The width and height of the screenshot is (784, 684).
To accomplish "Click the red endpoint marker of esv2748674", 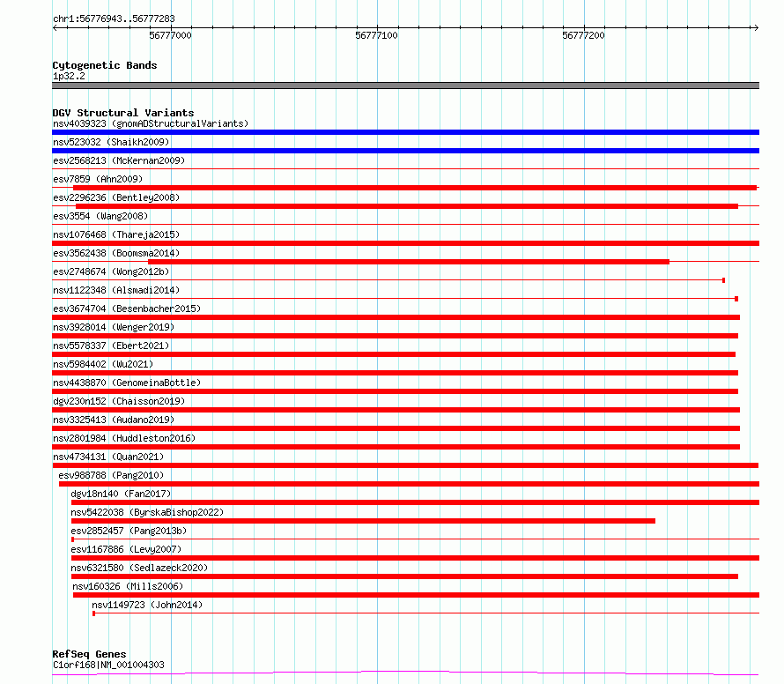I will click(x=723, y=280).
